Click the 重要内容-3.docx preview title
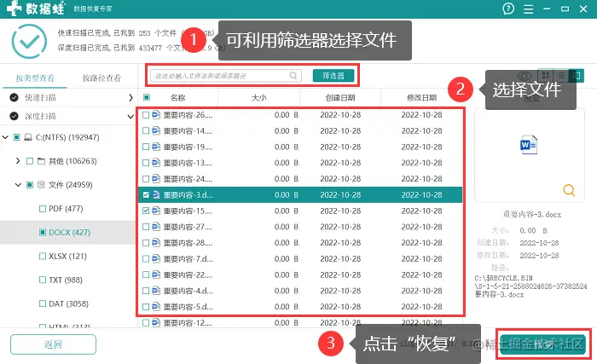This screenshot has width=597, height=364. pos(532,214)
